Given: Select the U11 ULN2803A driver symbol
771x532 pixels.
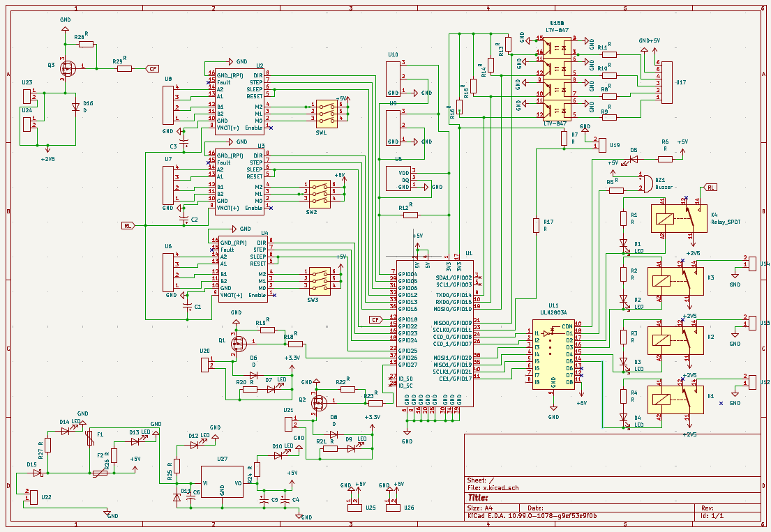Looking at the screenshot, I should click(x=553, y=354).
